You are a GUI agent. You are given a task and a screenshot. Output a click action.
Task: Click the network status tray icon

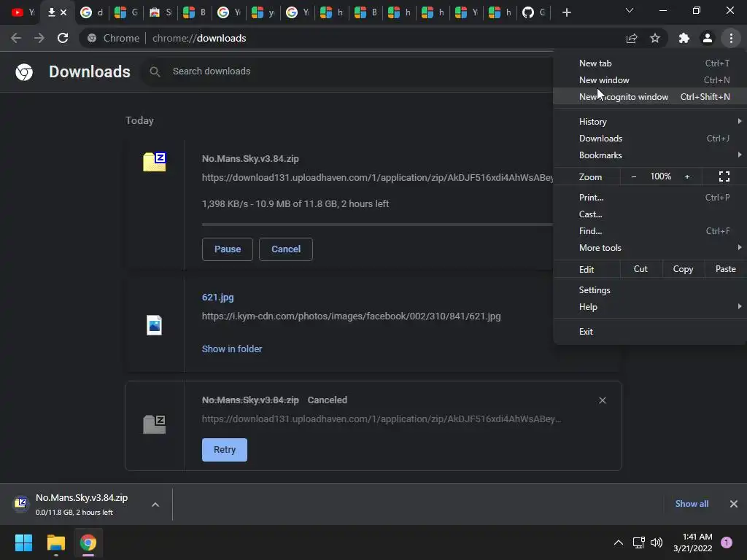639,542
